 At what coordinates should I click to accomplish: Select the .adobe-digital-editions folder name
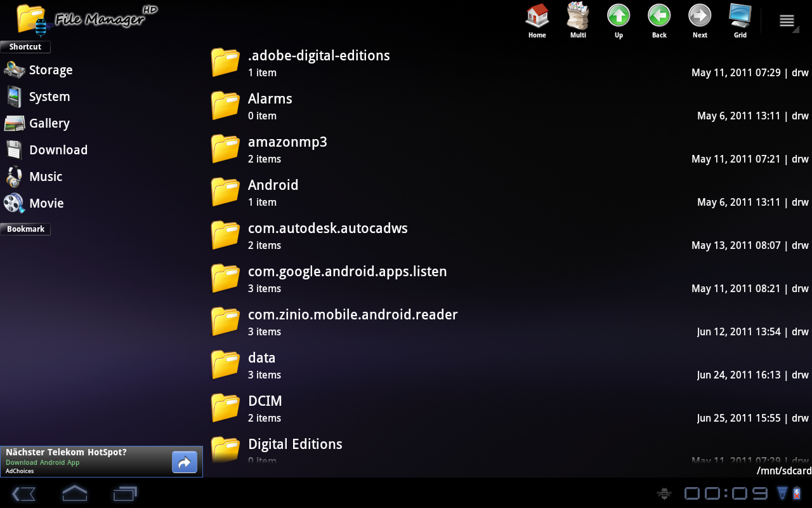click(319, 56)
